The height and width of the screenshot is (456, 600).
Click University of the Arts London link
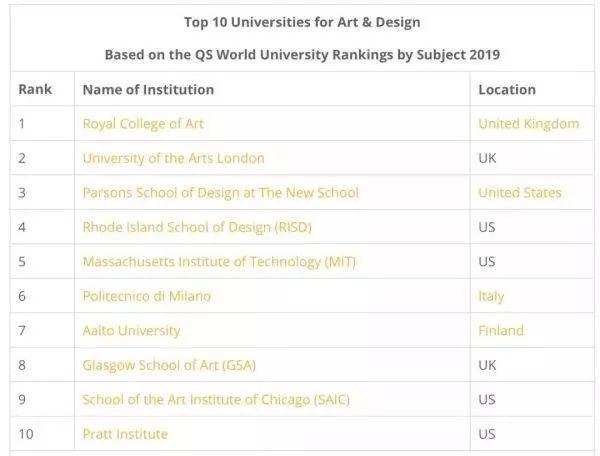click(x=173, y=158)
